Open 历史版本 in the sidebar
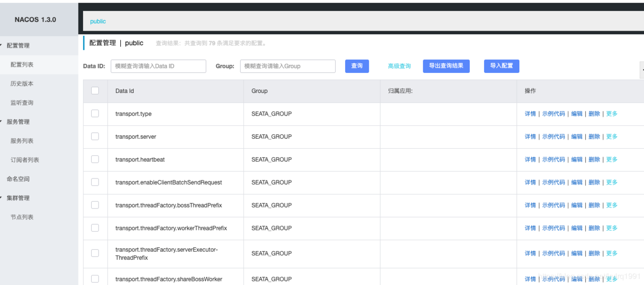 pyautogui.click(x=22, y=84)
